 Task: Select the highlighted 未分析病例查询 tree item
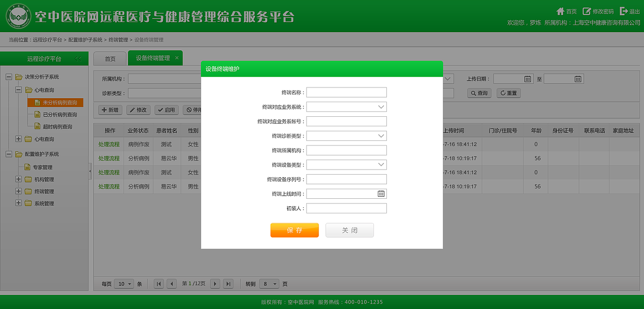click(x=55, y=103)
